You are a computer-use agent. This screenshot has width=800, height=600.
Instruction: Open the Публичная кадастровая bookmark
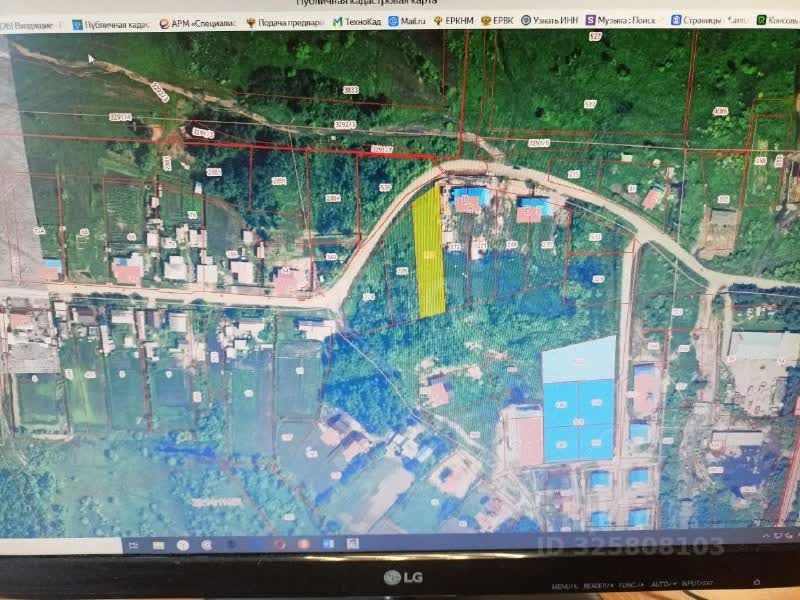[112, 24]
